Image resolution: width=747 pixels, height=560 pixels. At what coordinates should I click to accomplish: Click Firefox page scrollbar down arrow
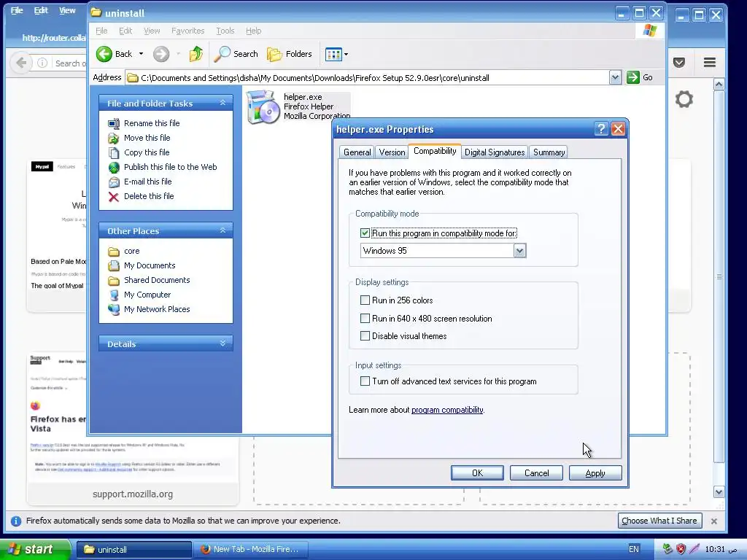click(x=719, y=492)
